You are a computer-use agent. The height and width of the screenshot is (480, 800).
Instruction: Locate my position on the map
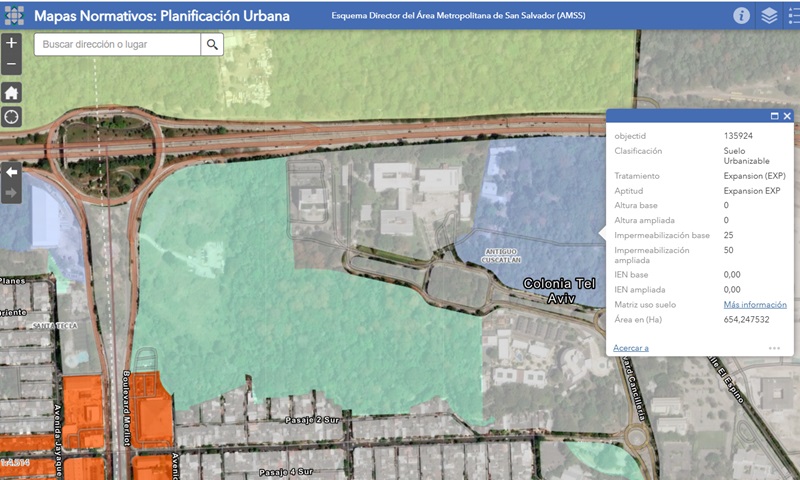(11, 117)
